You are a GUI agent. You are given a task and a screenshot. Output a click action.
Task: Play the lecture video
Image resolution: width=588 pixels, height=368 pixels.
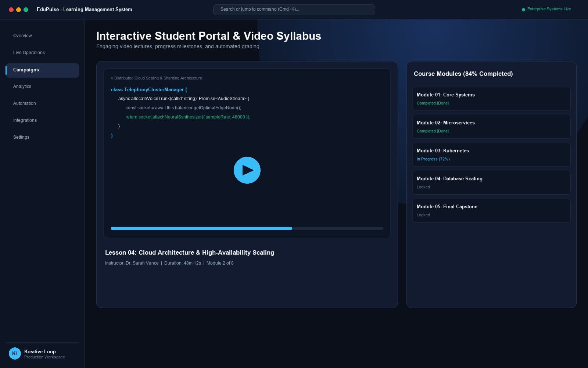[247, 170]
